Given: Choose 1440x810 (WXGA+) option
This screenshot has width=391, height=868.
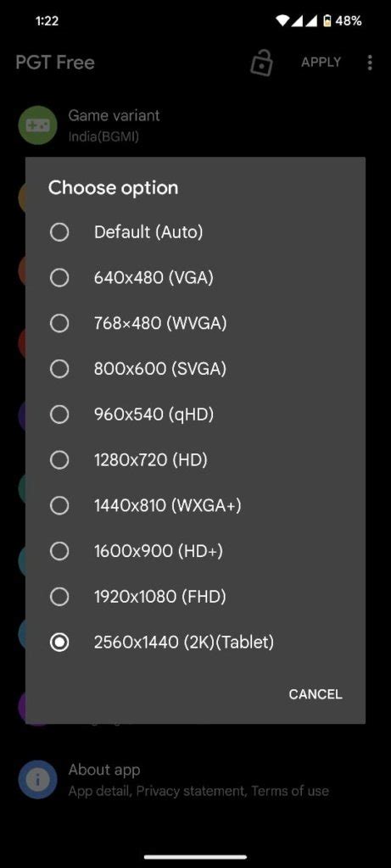Looking at the screenshot, I should (195, 505).
